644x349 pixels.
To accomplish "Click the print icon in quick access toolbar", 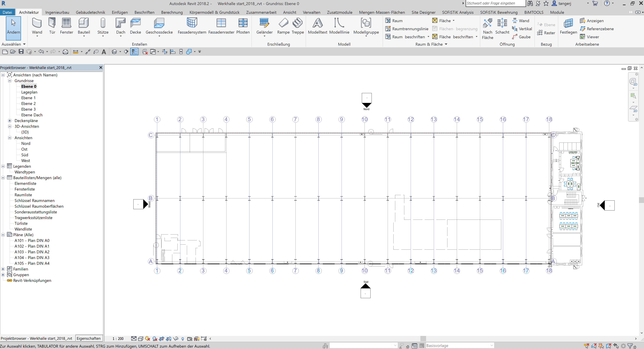I will [x=65, y=52].
